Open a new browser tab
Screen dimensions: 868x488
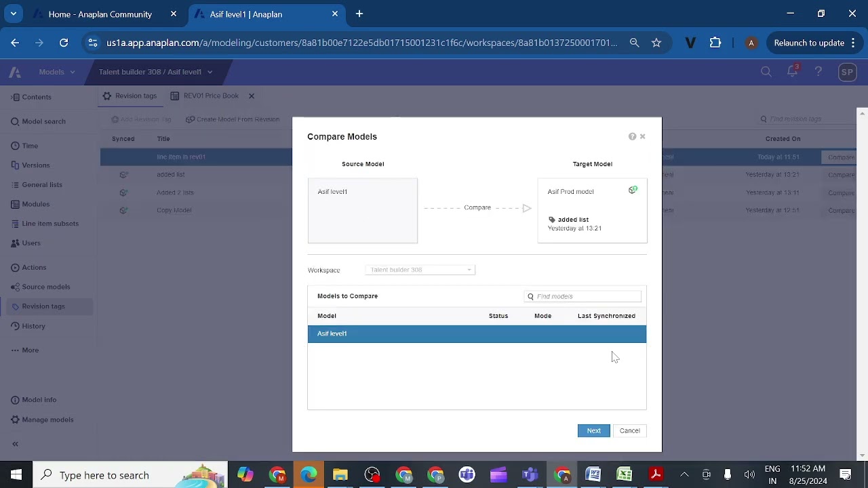click(x=359, y=14)
